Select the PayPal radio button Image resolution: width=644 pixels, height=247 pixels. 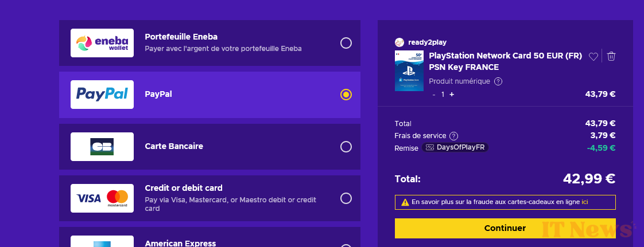[346, 95]
